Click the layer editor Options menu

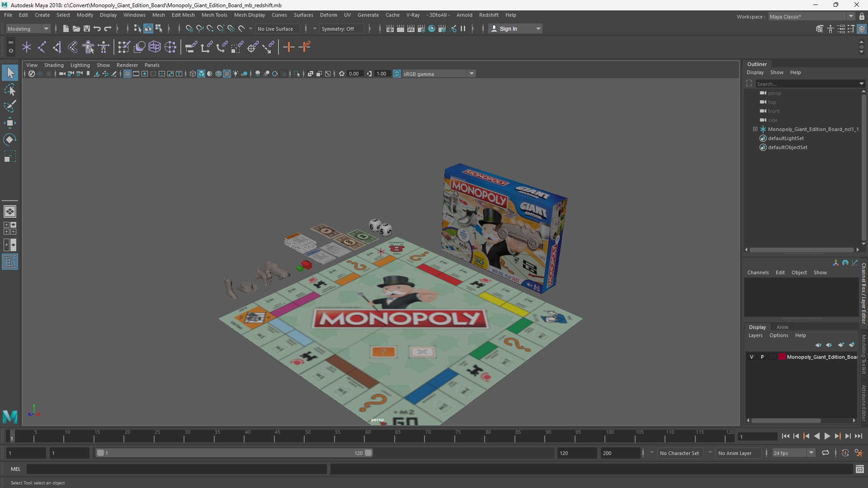pos(778,335)
